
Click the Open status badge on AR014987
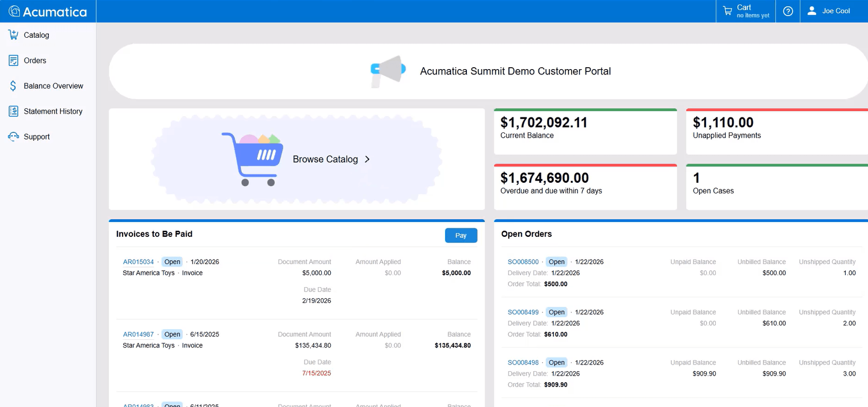[172, 334]
